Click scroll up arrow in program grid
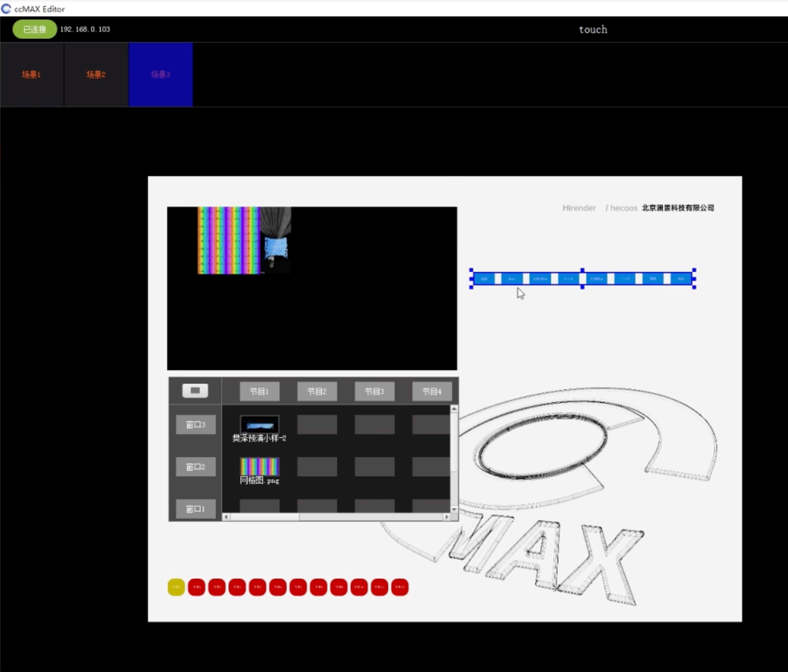The height and width of the screenshot is (672, 788). (454, 409)
